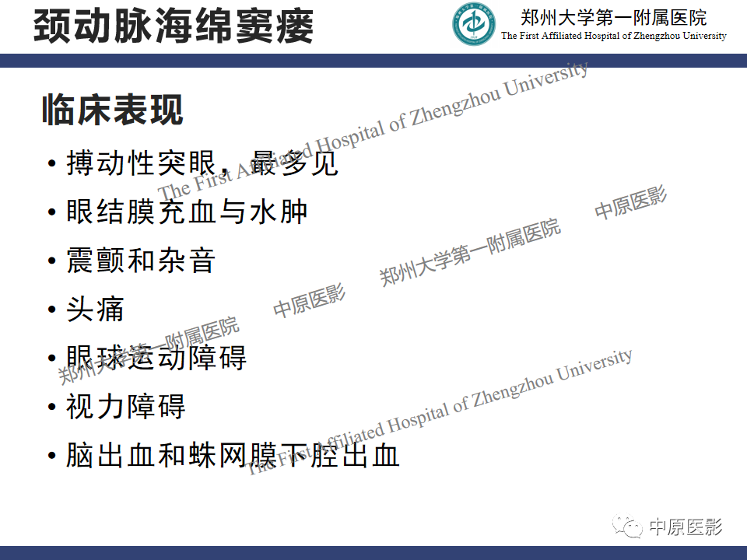Click header text 郑州大学第一附属医院

(614, 18)
